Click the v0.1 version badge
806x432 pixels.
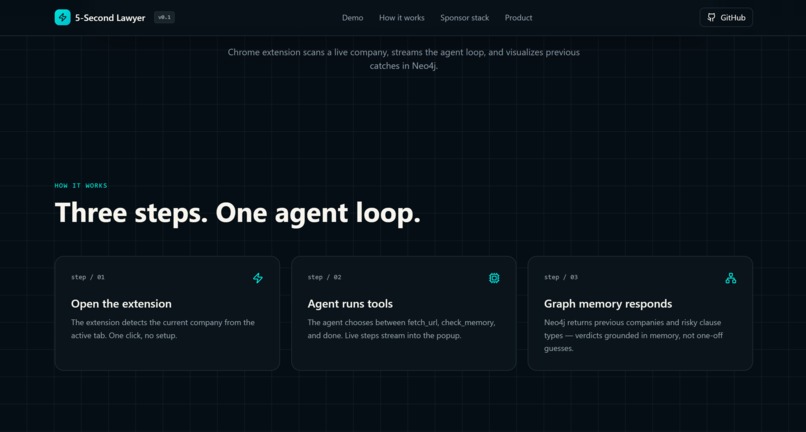point(164,17)
